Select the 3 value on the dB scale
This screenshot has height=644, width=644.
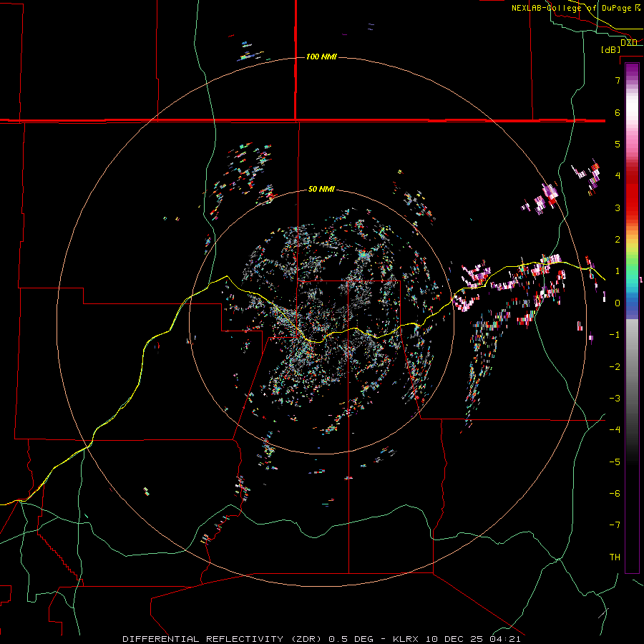coord(618,208)
